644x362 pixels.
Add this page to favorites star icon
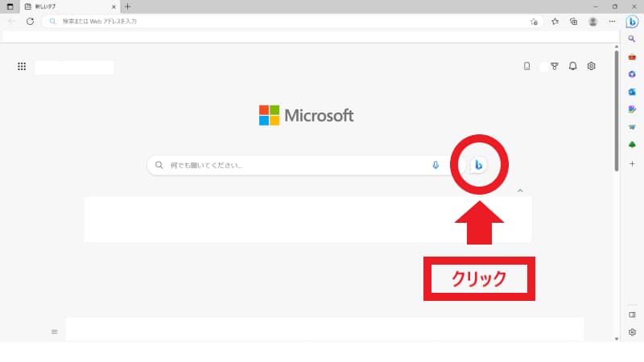(534, 22)
